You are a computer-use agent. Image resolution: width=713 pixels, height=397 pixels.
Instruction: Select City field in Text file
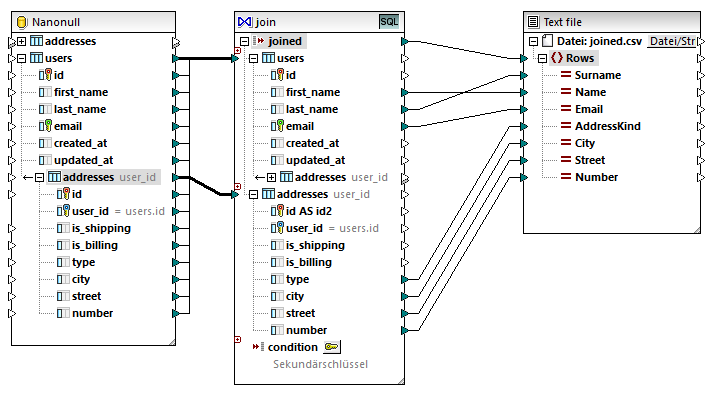click(x=585, y=143)
